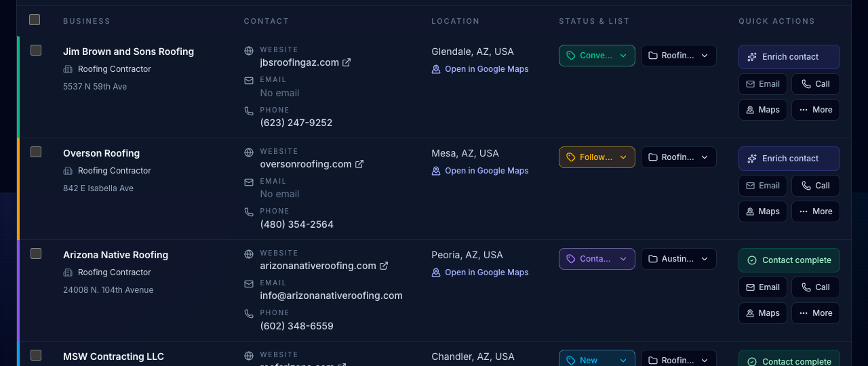Click Contact complete in the MSW Contracting row
The image size is (868, 366).
[789, 359]
